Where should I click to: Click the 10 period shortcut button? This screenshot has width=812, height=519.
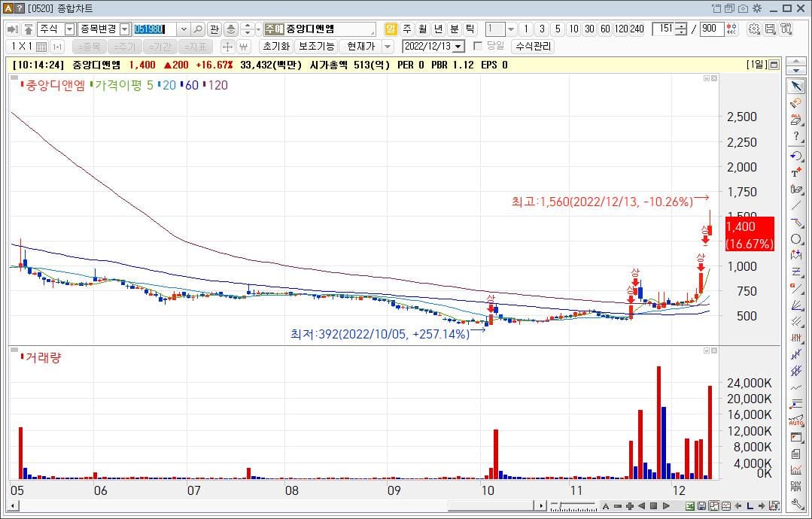coord(573,29)
